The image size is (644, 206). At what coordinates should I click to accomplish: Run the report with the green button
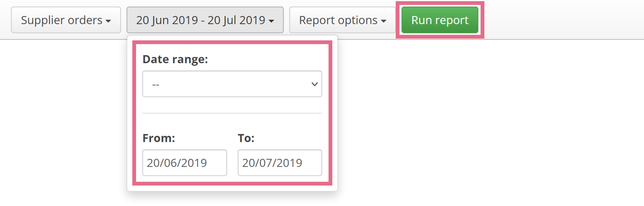click(440, 20)
